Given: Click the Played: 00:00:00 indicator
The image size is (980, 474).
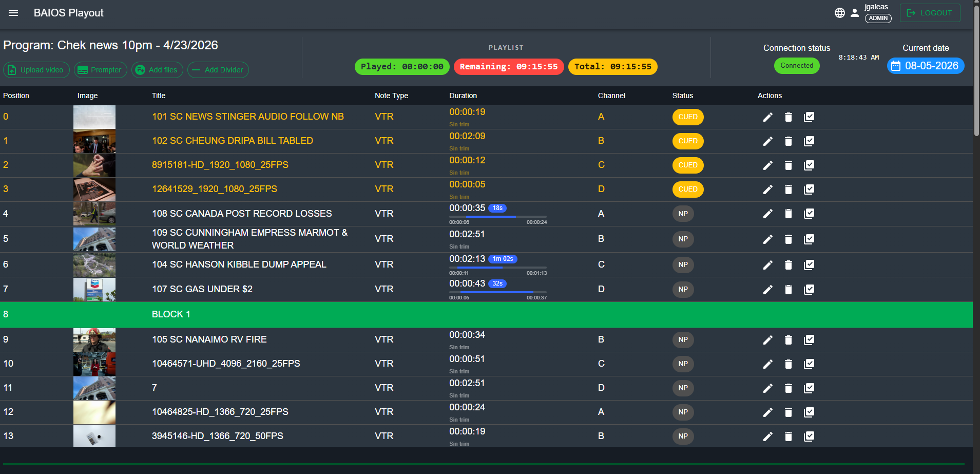Looking at the screenshot, I should click(402, 67).
